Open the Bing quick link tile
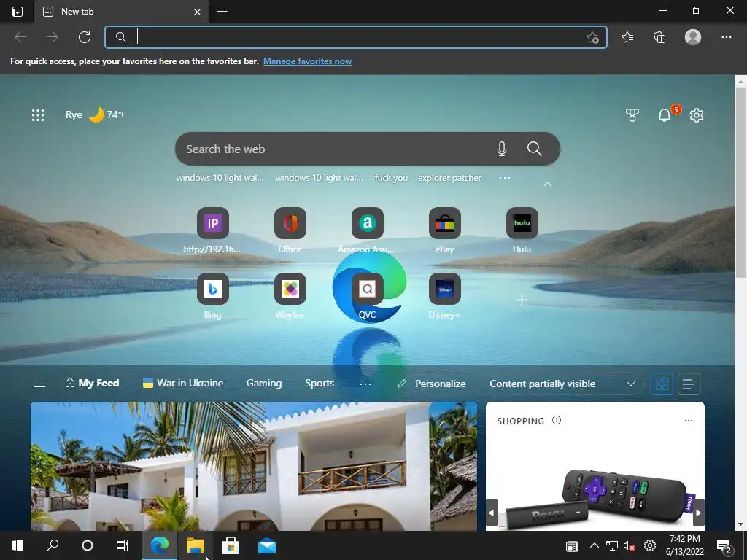747x560 pixels. point(212,296)
